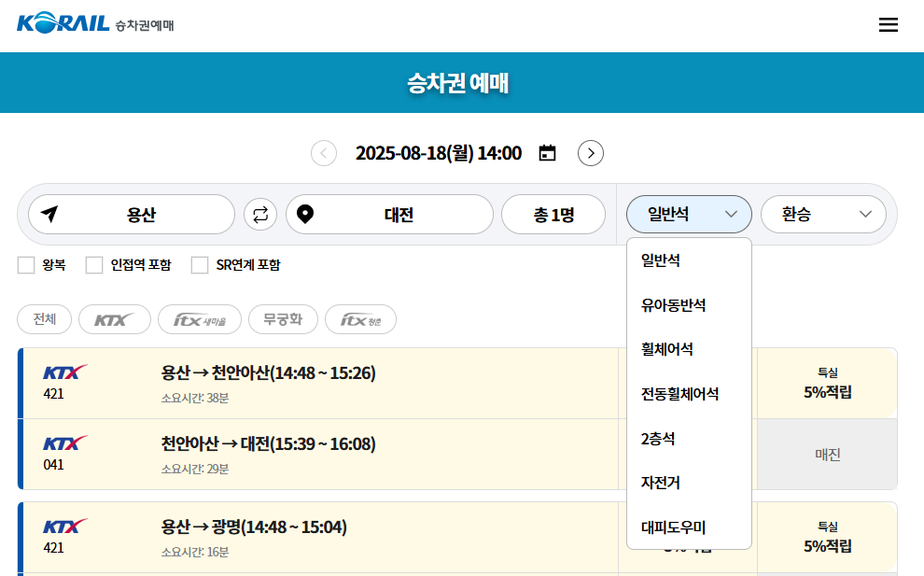Click route text 용산 → 천안아산(14:48 ~ 15:26)
The image size is (924, 576).
(268, 372)
